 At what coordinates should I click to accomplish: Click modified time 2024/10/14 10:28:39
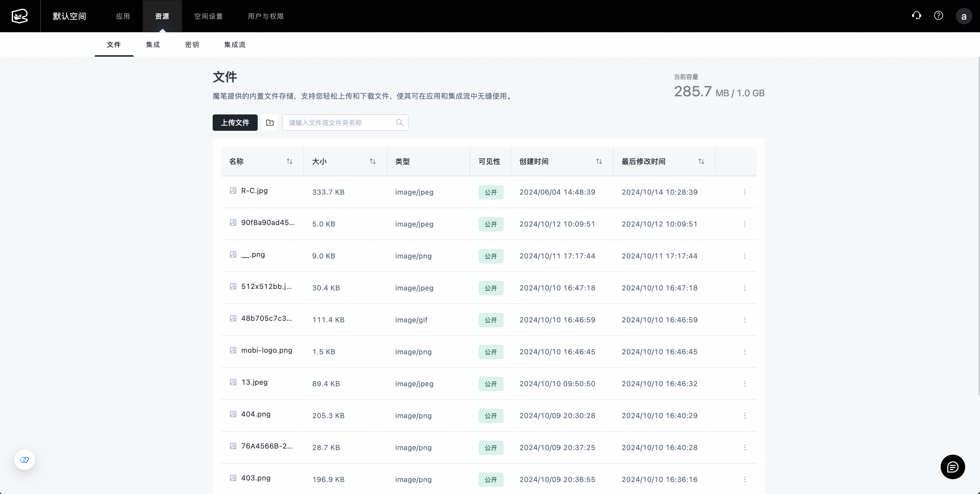pyautogui.click(x=660, y=192)
